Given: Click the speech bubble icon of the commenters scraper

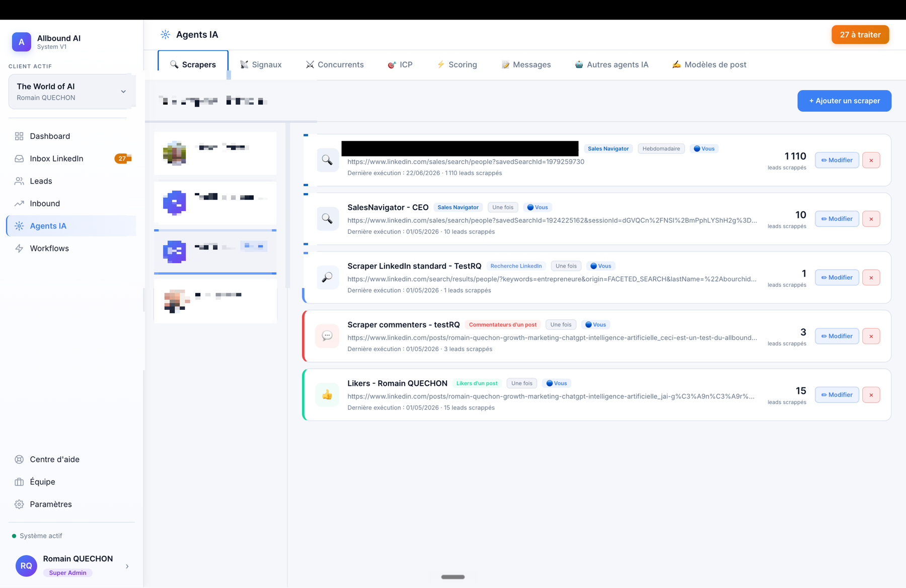Looking at the screenshot, I should pos(327,336).
